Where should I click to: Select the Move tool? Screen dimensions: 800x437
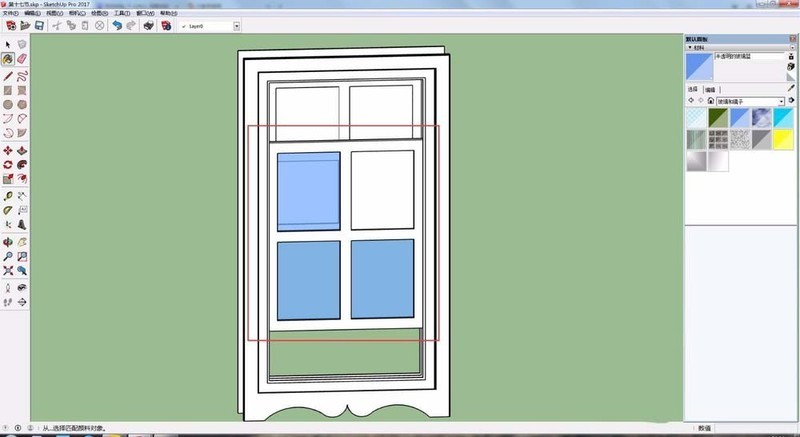point(8,151)
